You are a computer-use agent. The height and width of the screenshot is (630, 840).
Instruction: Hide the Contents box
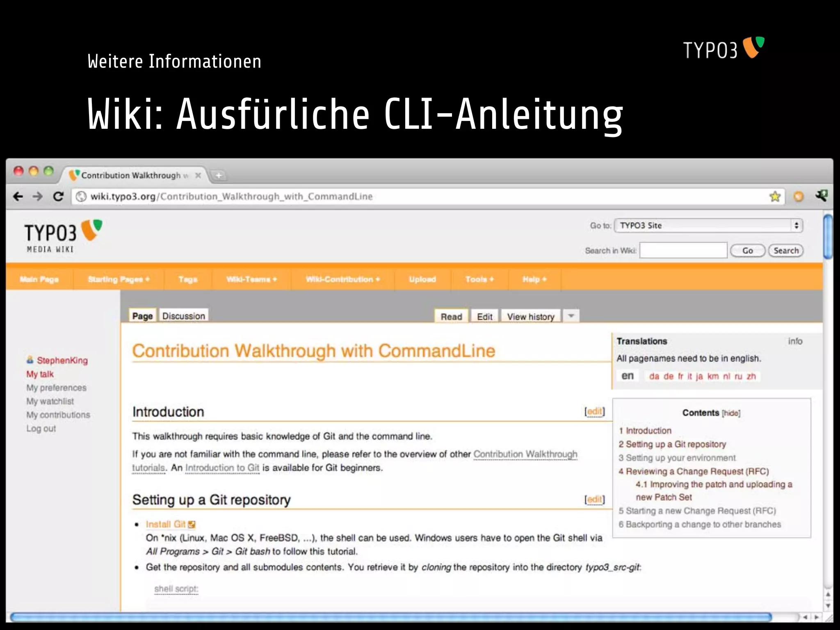[x=731, y=413]
